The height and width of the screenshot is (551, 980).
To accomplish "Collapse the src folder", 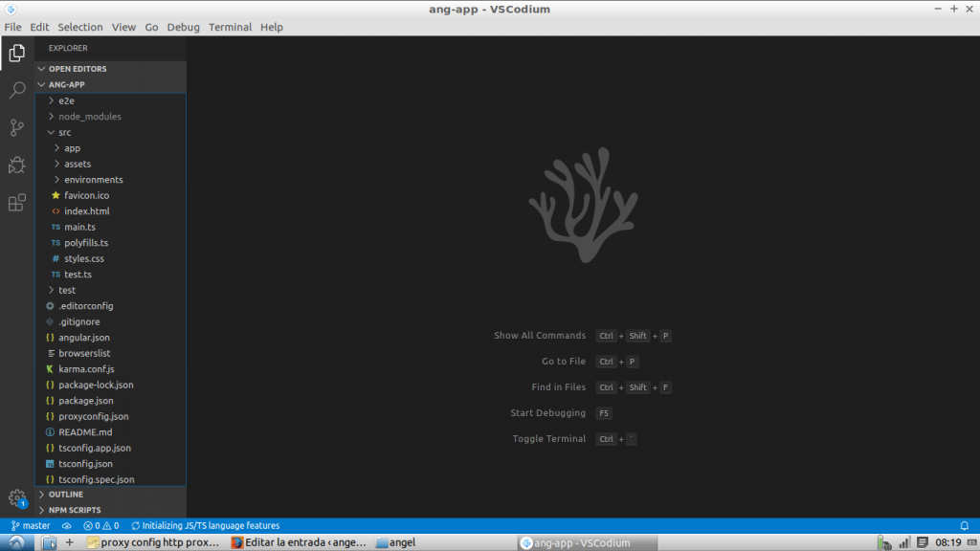I will (x=52, y=132).
